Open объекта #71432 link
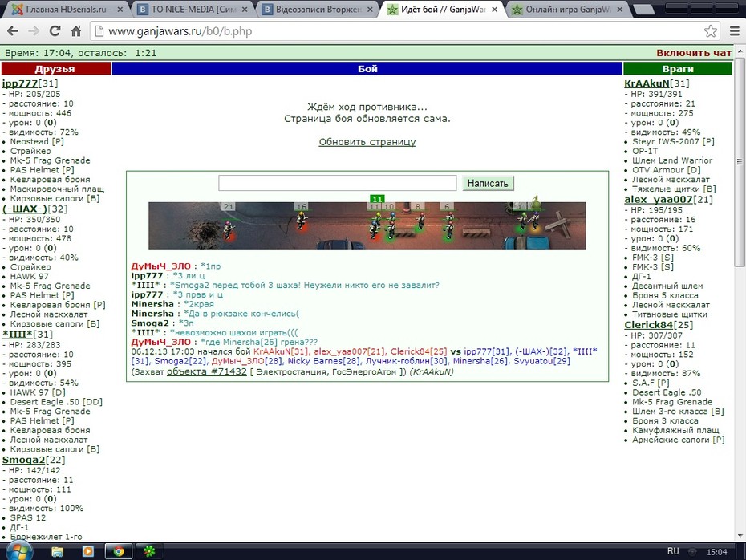Viewport: 746px width, 560px height. (206, 371)
